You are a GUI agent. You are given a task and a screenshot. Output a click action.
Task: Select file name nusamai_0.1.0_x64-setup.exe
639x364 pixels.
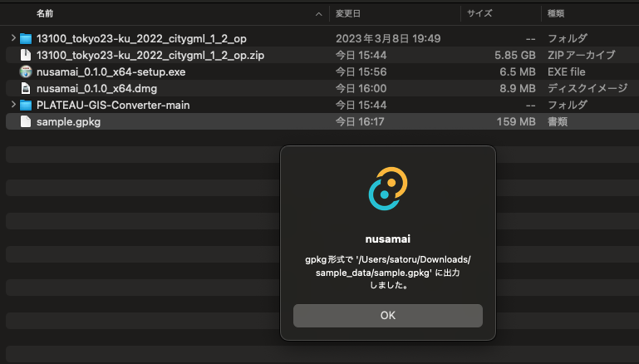(111, 71)
